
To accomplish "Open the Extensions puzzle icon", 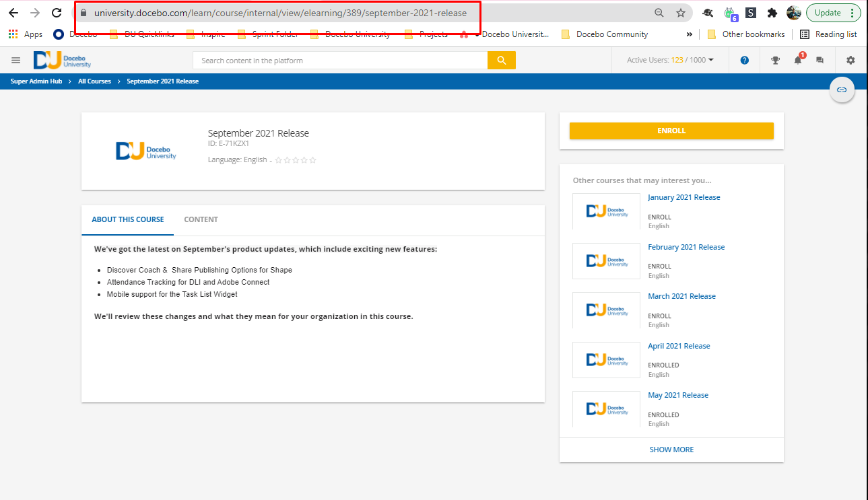I will click(772, 13).
